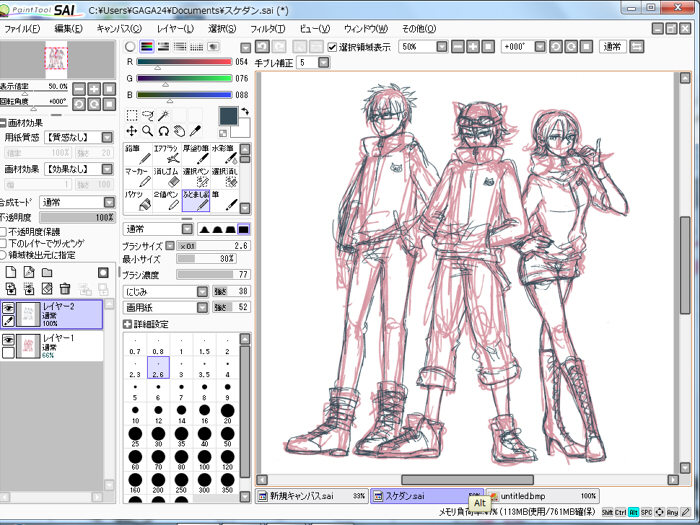Open the キャンバス(C) menu
Image resolution: width=700 pixels, height=525 pixels.
(x=119, y=29)
